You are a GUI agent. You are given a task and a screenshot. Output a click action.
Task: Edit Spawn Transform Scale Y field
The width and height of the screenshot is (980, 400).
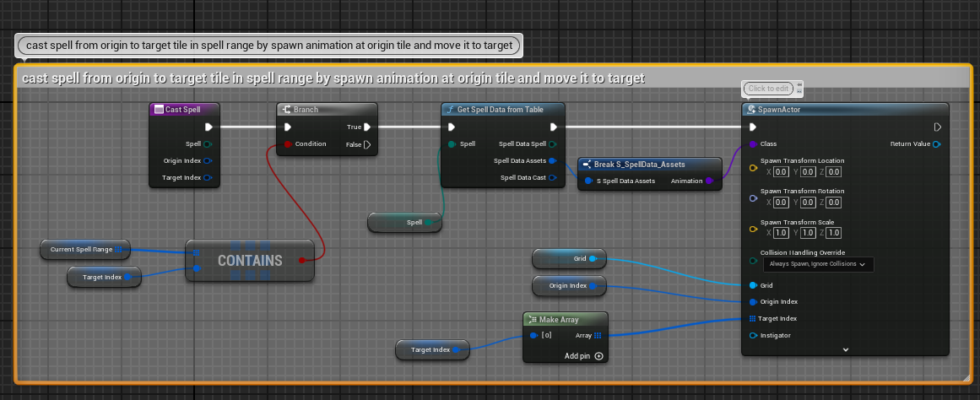pos(808,233)
